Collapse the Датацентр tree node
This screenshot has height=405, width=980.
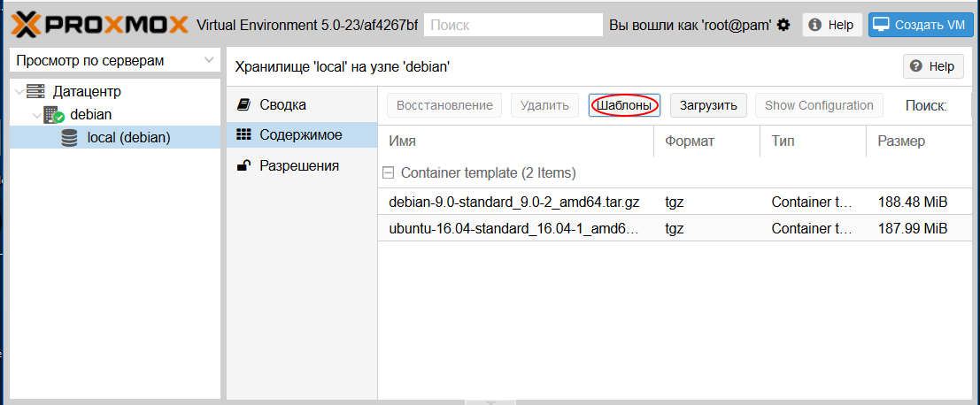point(20,92)
